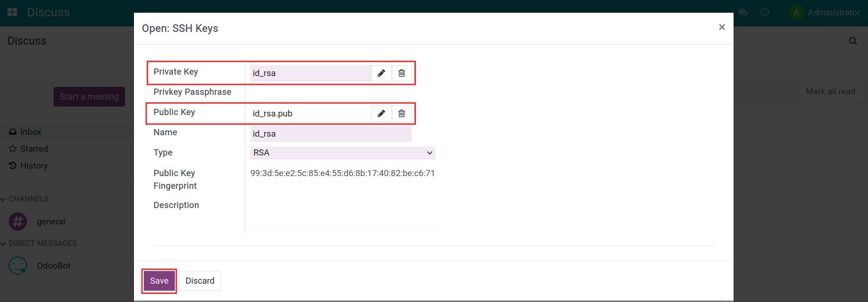Open the Discuss app menu title
The width and height of the screenshot is (868, 302).
[48, 13]
